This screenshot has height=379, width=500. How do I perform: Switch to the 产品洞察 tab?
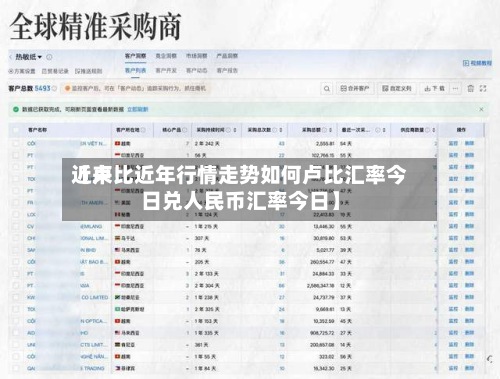coord(227,56)
